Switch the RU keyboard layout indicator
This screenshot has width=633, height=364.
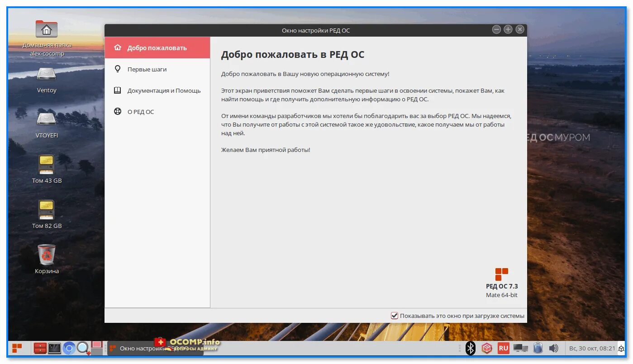point(503,348)
